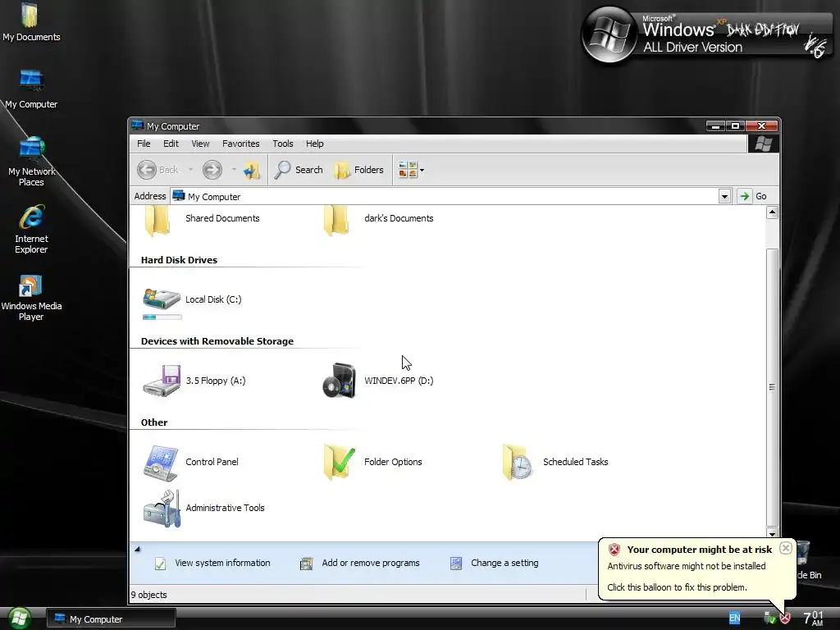Click the Up folder toolbar icon

coord(251,170)
